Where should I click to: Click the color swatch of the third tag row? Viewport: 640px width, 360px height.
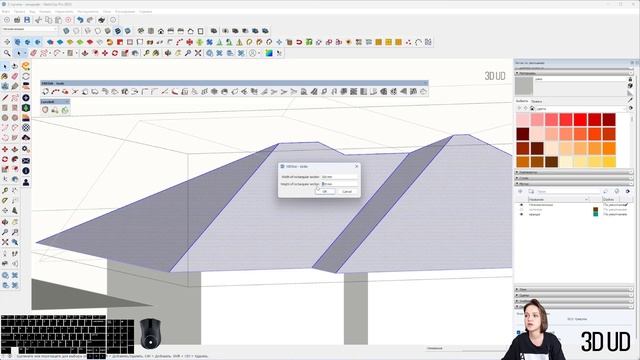(x=596, y=214)
